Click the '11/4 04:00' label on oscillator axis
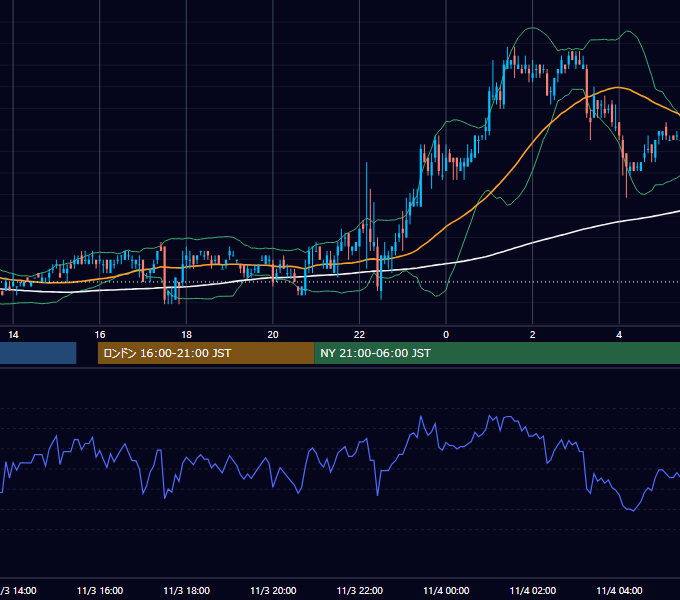The image size is (680, 600). (x=619, y=591)
